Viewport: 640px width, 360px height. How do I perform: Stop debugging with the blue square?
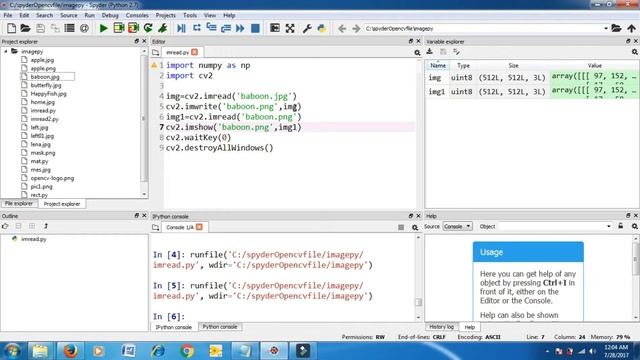[x=255, y=28]
